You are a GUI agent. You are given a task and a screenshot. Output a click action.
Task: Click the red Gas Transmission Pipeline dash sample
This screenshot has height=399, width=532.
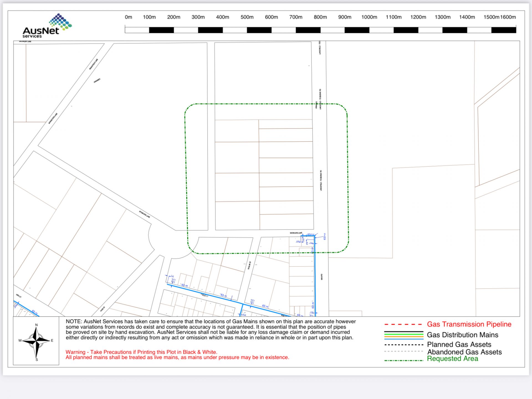[x=403, y=324]
